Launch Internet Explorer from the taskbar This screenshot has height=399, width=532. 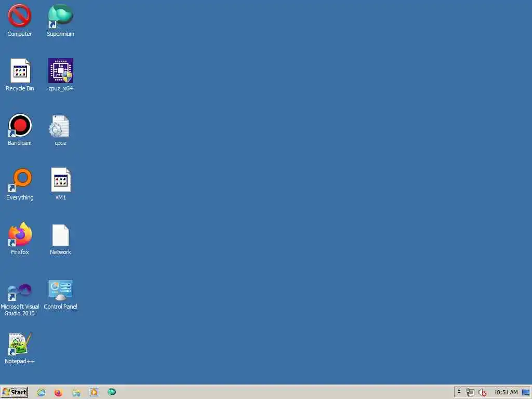click(42, 392)
